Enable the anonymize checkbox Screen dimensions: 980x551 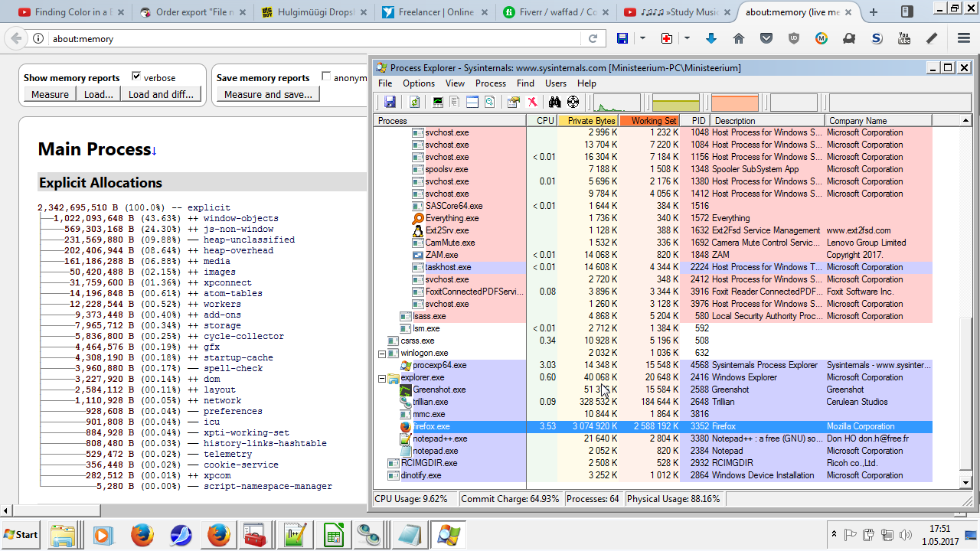(x=327, y=77)
